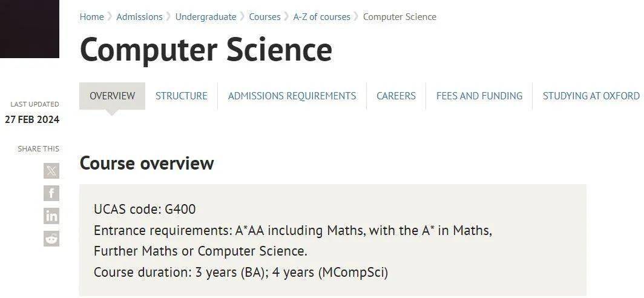Open Admissions breadcrumb link
The image size is (644, 298).
tap(139, 17)
